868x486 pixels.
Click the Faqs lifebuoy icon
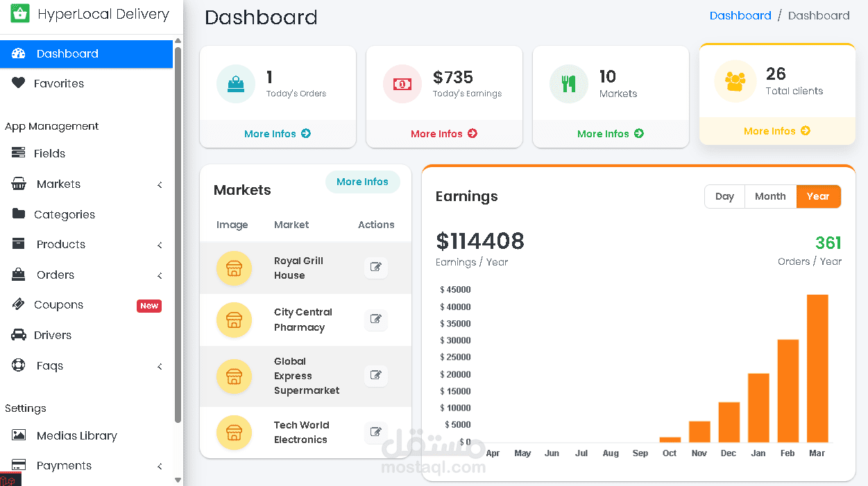pyautogui.click(x=19, y=365)
